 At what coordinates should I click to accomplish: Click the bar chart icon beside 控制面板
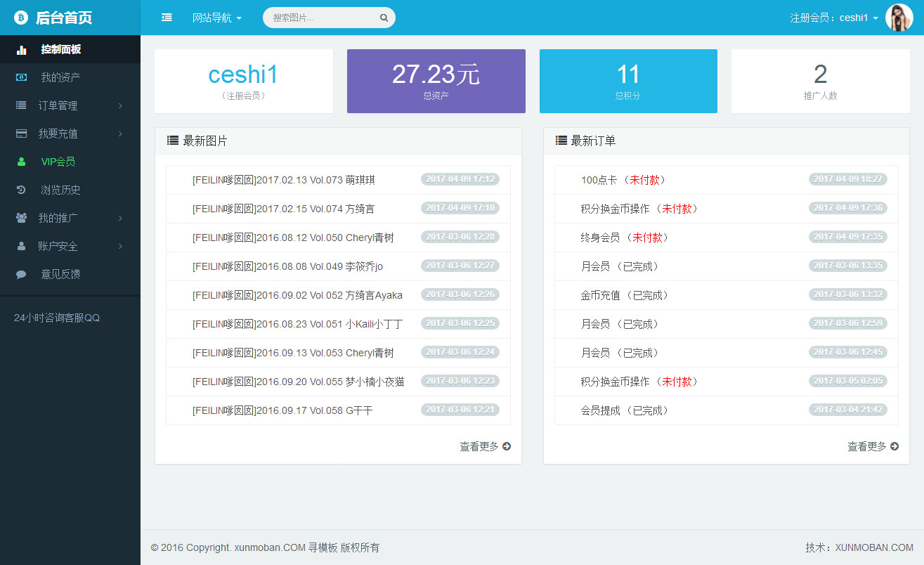(22, 50)
